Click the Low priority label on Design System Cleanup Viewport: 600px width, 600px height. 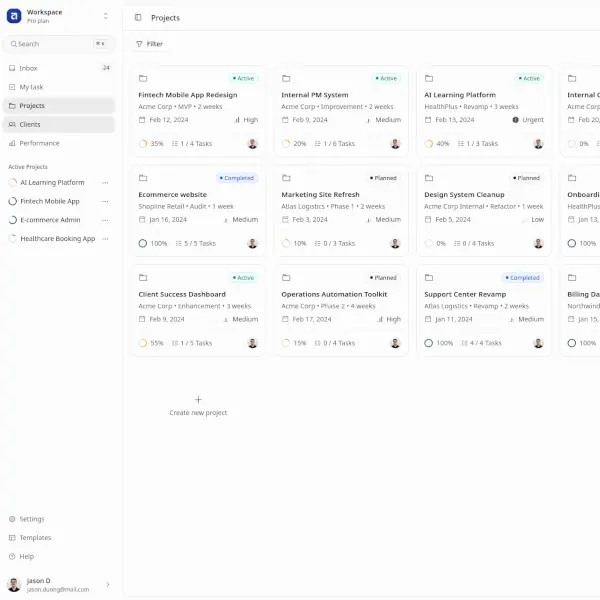tap(537, 220)
